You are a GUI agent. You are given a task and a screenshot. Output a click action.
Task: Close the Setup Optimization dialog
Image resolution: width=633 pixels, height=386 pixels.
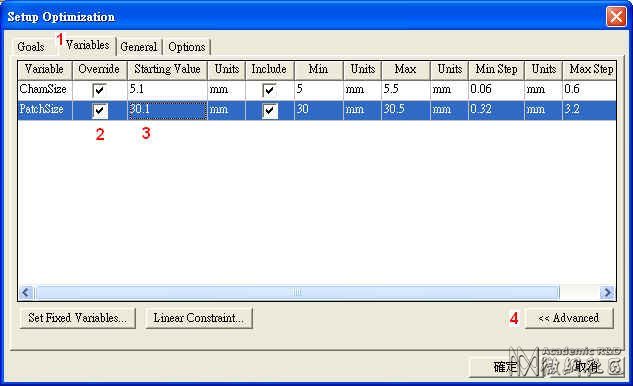[x=616, y=17]
